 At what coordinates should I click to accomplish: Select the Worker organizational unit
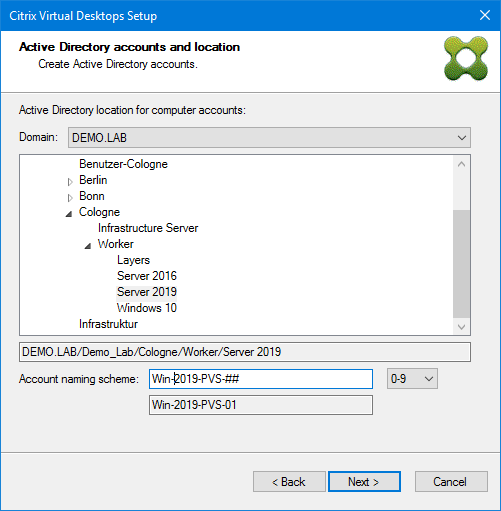point(116,244)
